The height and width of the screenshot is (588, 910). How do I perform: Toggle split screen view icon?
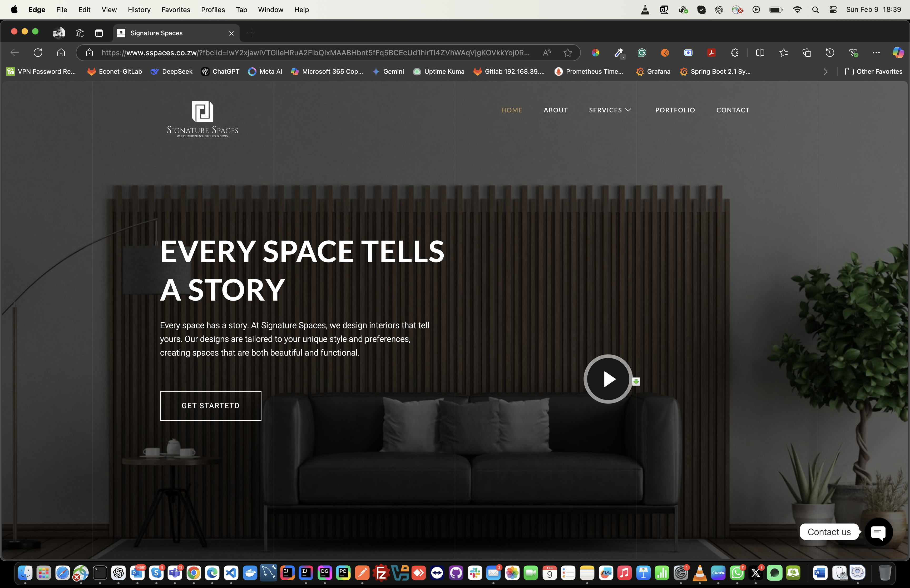[760, 53]
